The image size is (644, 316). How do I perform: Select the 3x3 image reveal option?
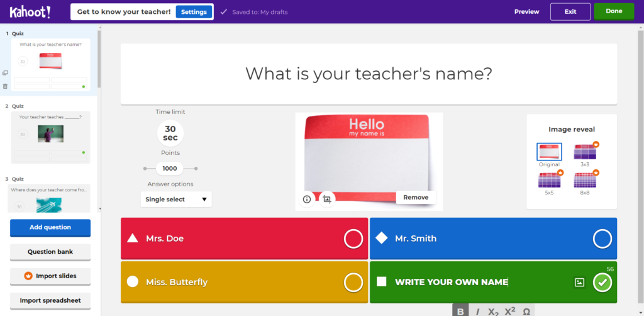[x=584, y=152]
